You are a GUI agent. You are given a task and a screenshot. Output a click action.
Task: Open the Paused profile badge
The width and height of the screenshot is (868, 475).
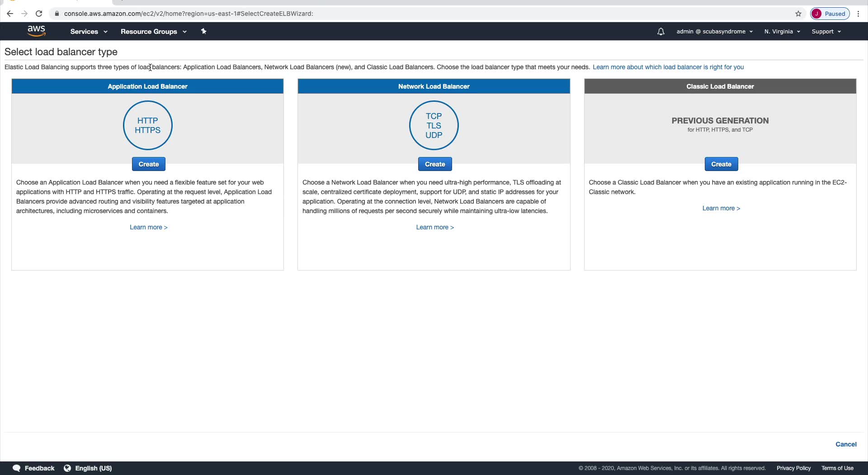(830, 14)
